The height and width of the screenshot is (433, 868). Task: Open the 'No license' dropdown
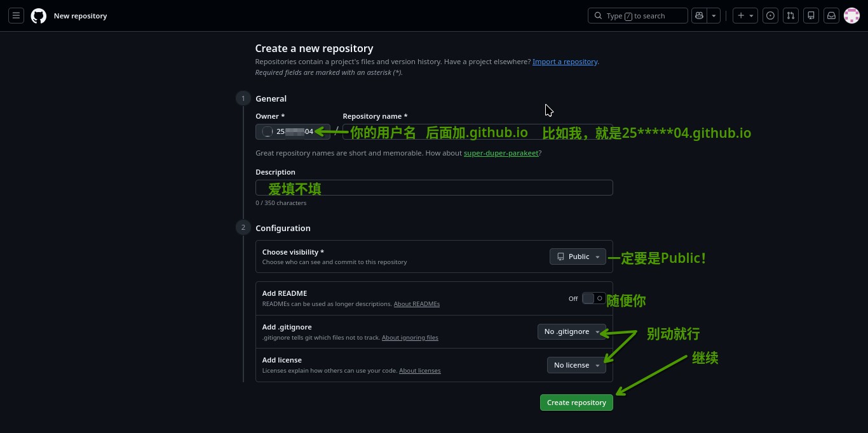pos(576,365)
